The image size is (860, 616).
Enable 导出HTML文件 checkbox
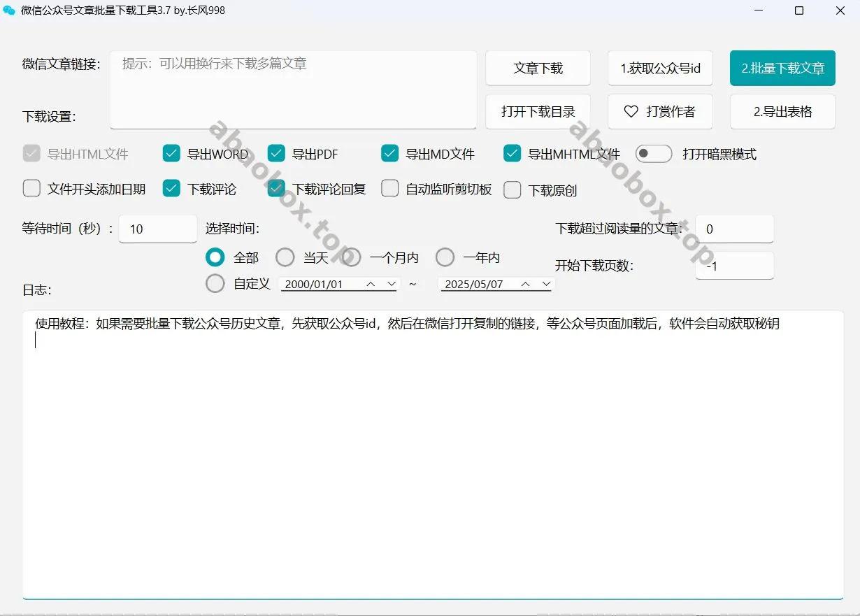pos(31,154)
